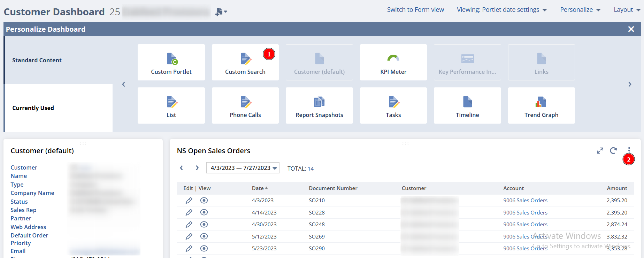Open Viewing: Portlet date settings dropdown
The height and width of the screenshot is (258, 644).
tap(502, 10)
